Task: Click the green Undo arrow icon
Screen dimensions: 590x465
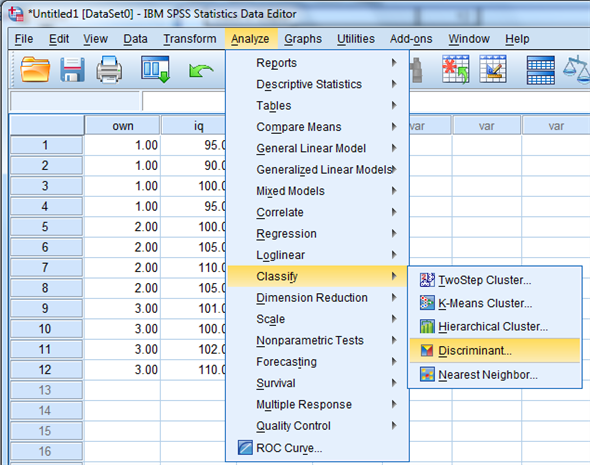Action: (201, 71)
